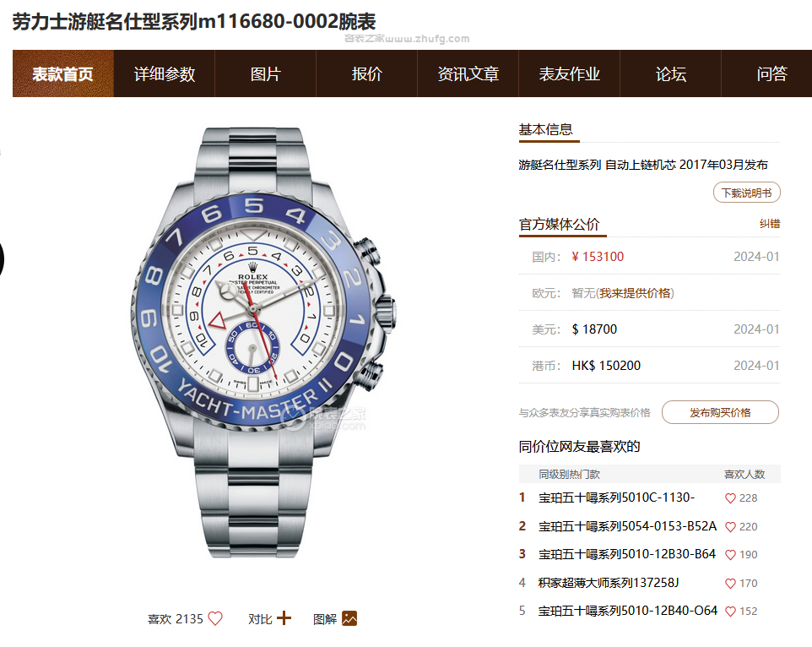
Task: Switch to the 详细参数 tab
Action: [164, 73]
